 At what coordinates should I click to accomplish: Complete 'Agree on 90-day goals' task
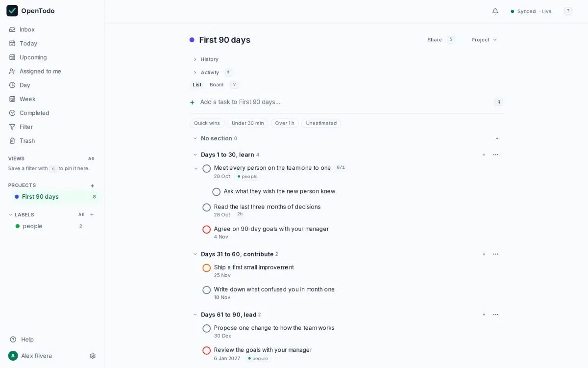coord(207,230)
